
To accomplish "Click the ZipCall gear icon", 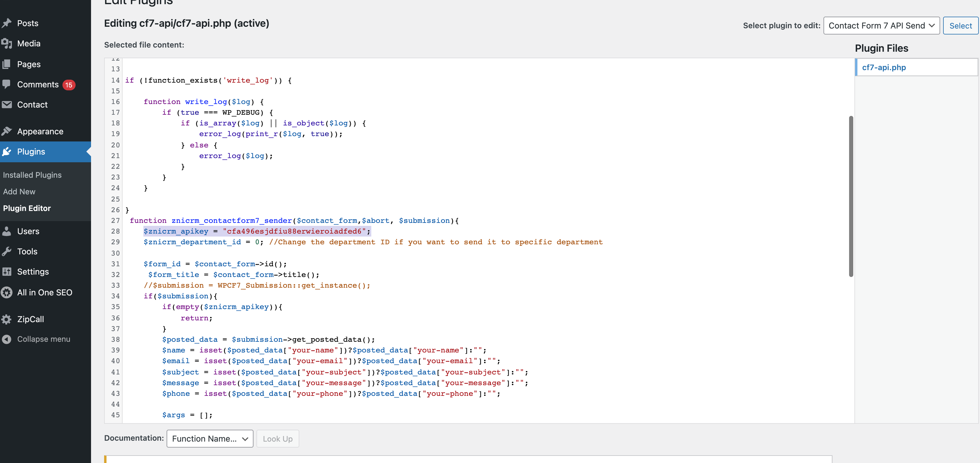I will (7, 319).
